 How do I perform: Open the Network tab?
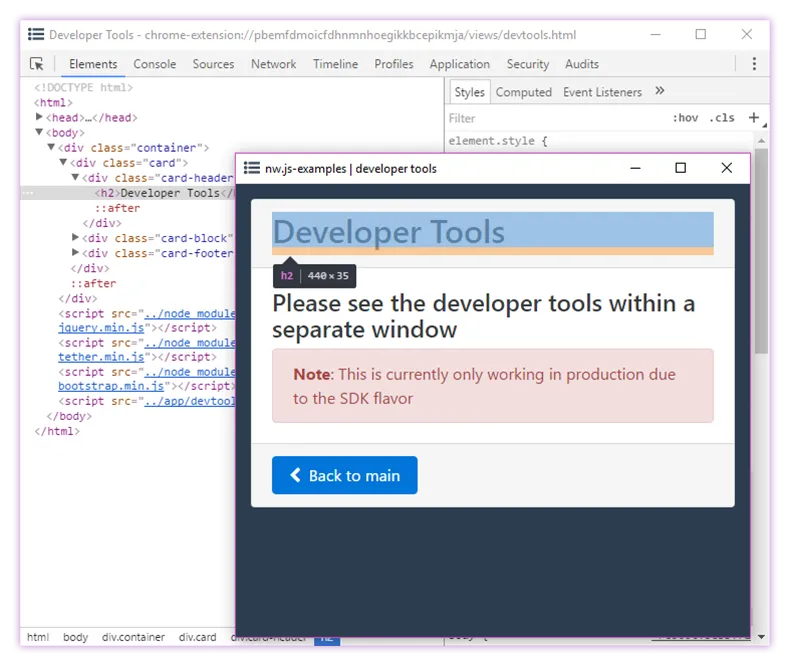[x=273, y=64]
